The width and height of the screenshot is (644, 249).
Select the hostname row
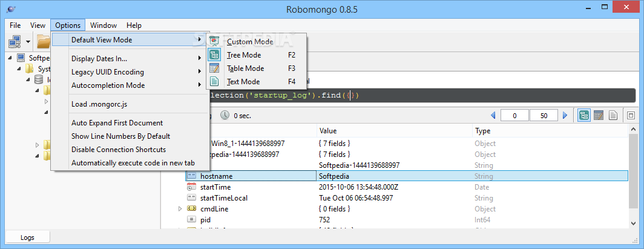(407, 176)
